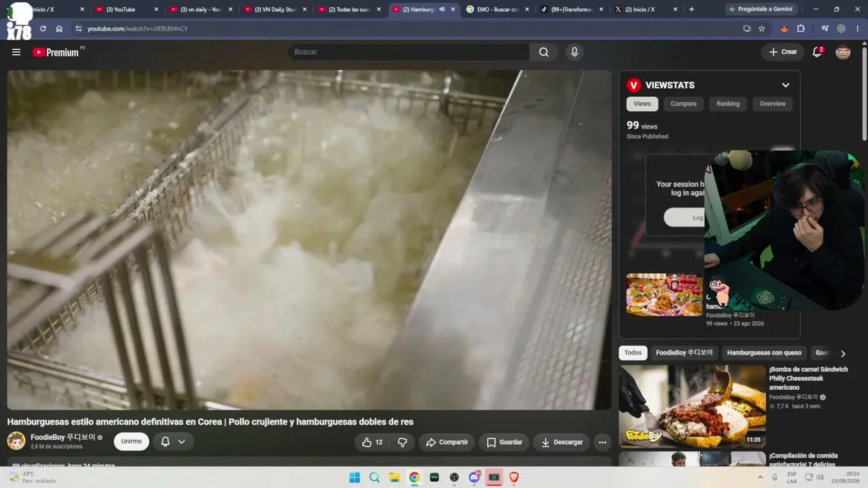Click the Crear create button

tap(783, 52)
